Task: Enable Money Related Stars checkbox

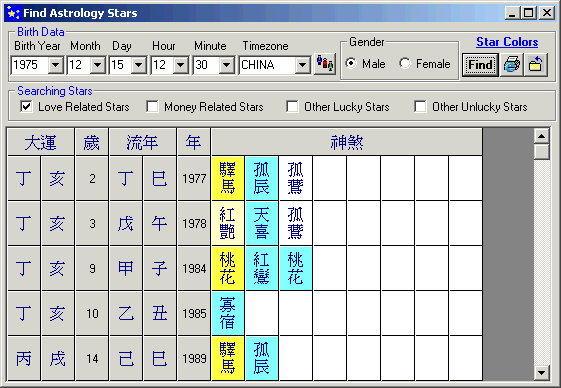Action: (152, 106)
